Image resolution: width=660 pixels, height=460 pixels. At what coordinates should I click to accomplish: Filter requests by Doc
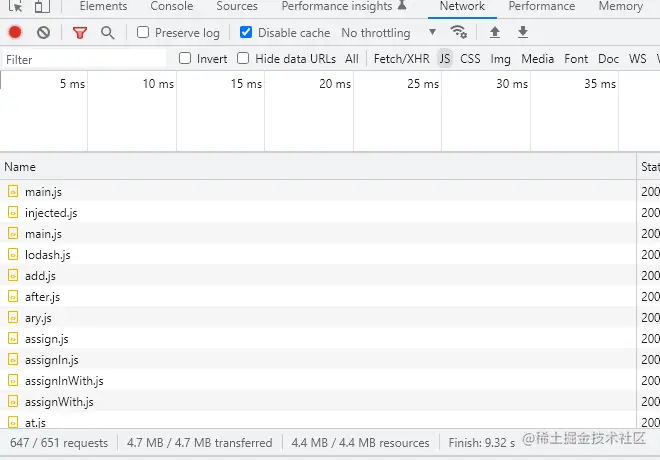(x=609, y=58)
